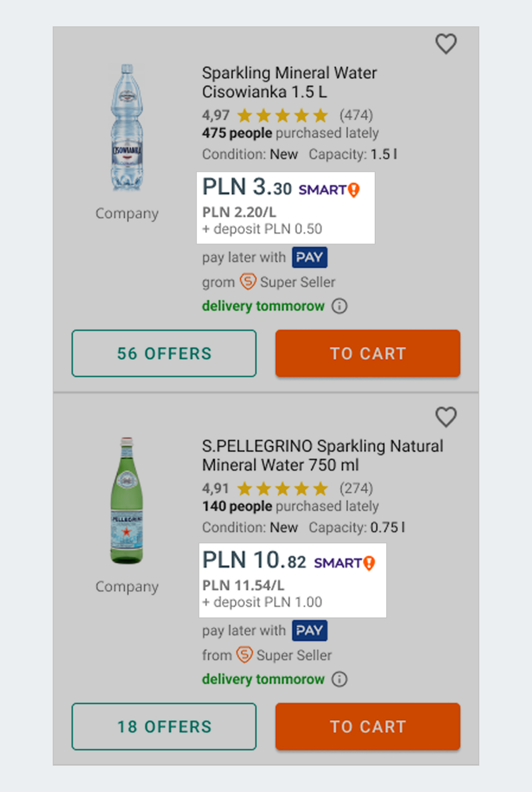
Task: Click the SMART badge on S.Pellegrino price
Action: (x=344, y=563)
